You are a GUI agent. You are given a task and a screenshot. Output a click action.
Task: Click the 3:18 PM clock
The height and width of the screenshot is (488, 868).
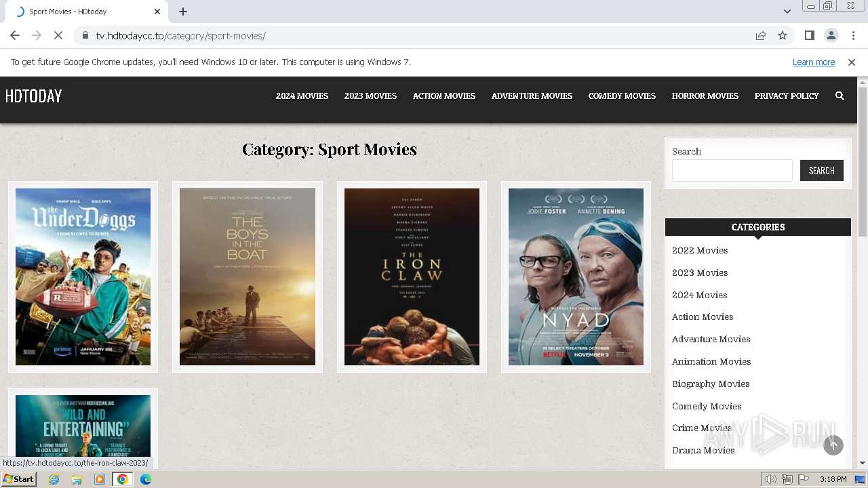coord(833,479)
